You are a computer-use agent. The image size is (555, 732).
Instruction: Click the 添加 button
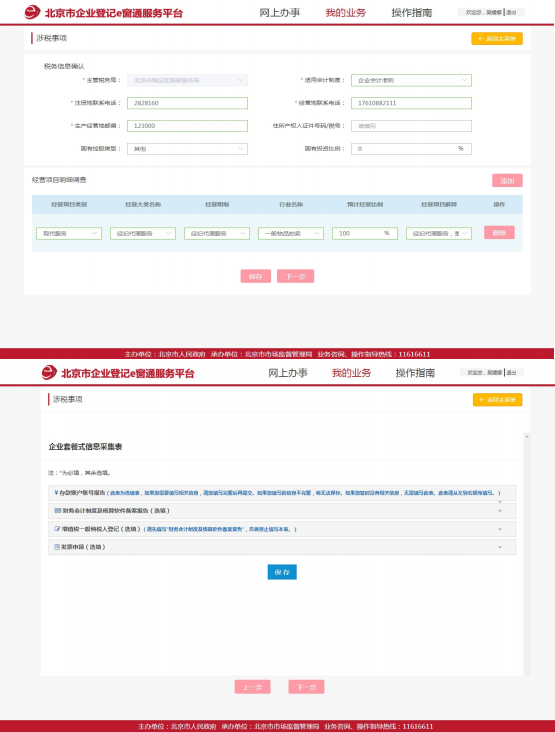click(507, 181)
